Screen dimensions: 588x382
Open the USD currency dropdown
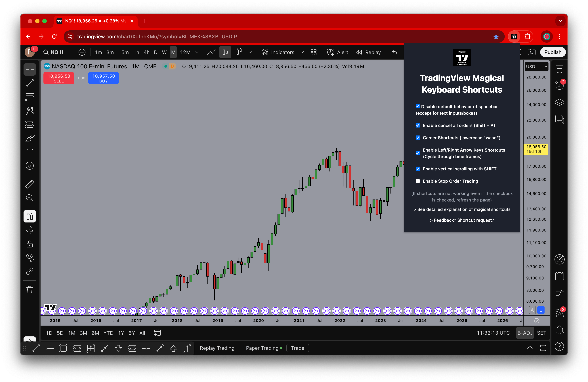(x=536, y=67)
